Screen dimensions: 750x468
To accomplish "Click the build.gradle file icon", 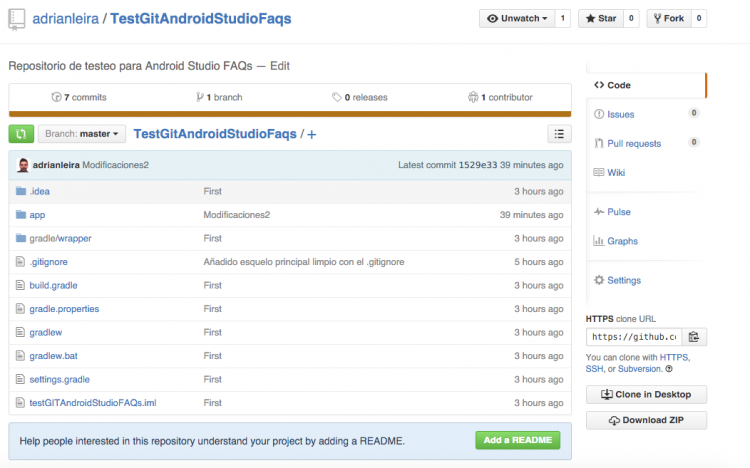I will pyautogui.click(x=20, y=285).
